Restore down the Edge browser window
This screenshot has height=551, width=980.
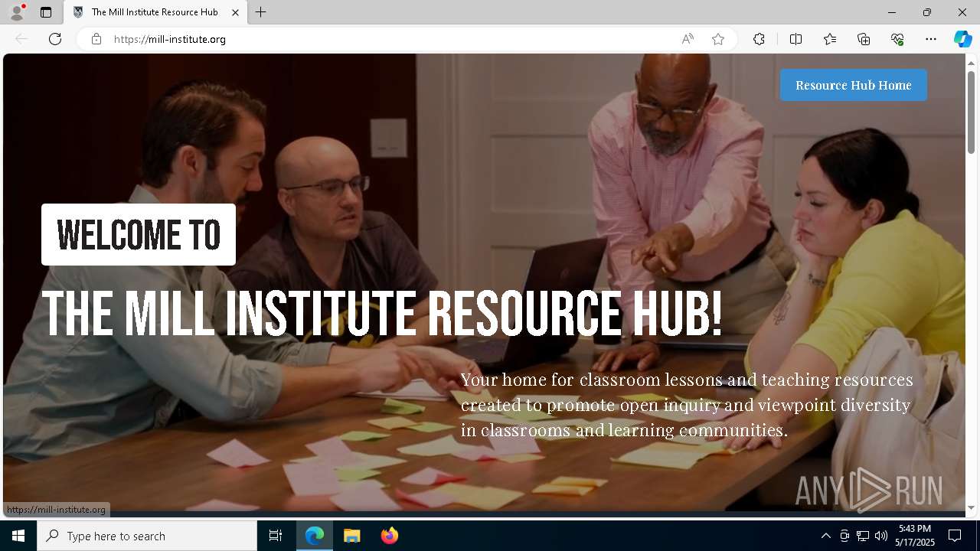point(927,12)
